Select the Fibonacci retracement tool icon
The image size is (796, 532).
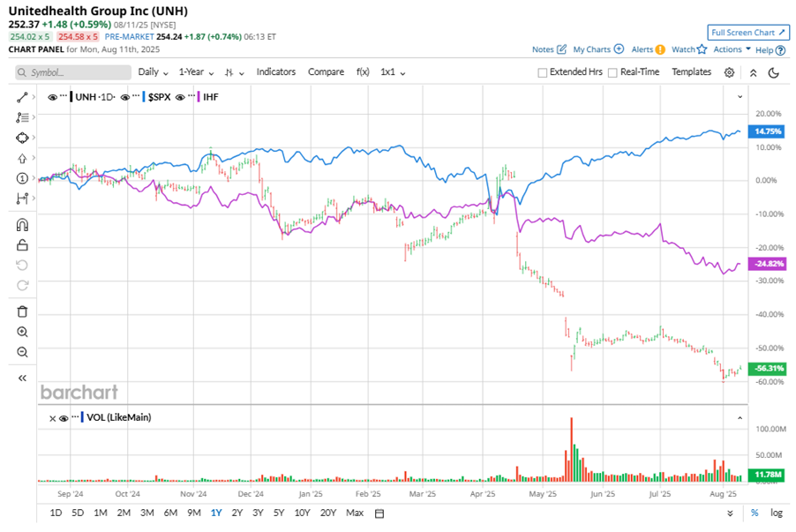pos(22,117)
